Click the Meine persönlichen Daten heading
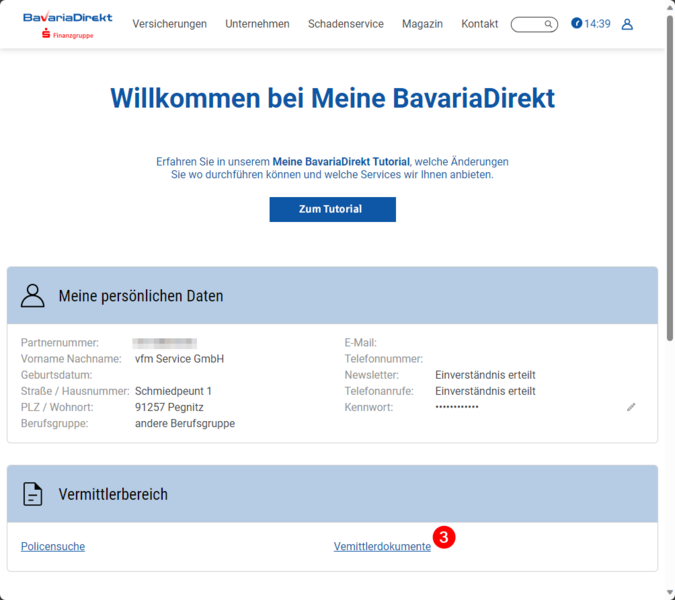 (141, 296)
